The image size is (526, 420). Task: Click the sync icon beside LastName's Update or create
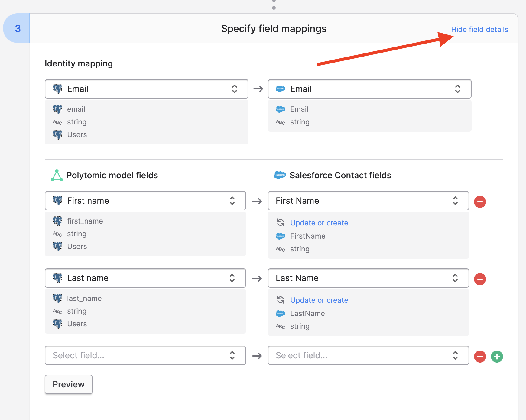point(281,300)
